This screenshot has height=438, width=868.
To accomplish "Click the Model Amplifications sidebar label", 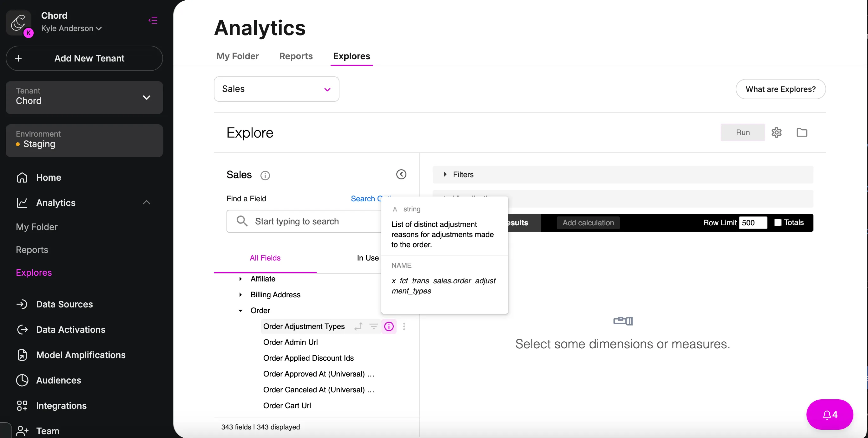I will click(81, 355).
